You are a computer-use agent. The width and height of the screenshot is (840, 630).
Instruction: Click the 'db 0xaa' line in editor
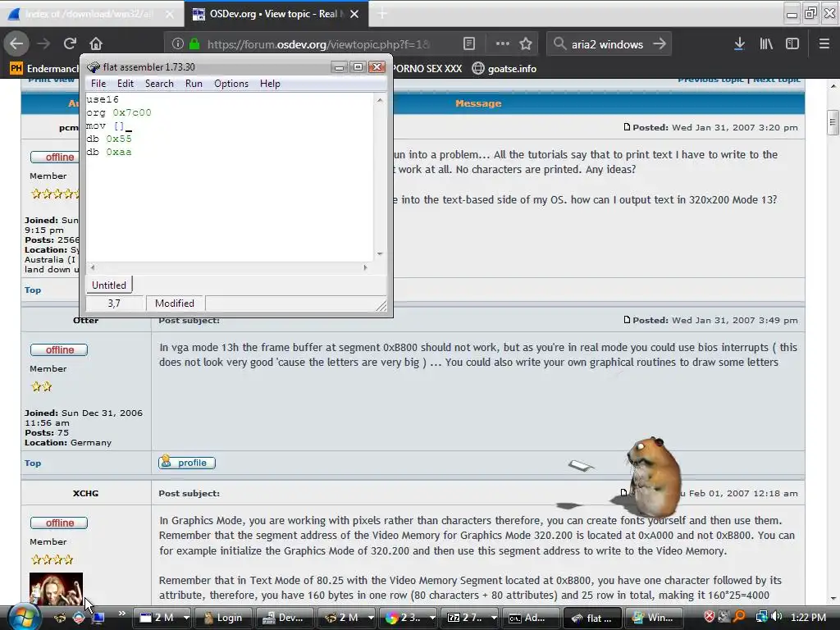coord(109,152)
